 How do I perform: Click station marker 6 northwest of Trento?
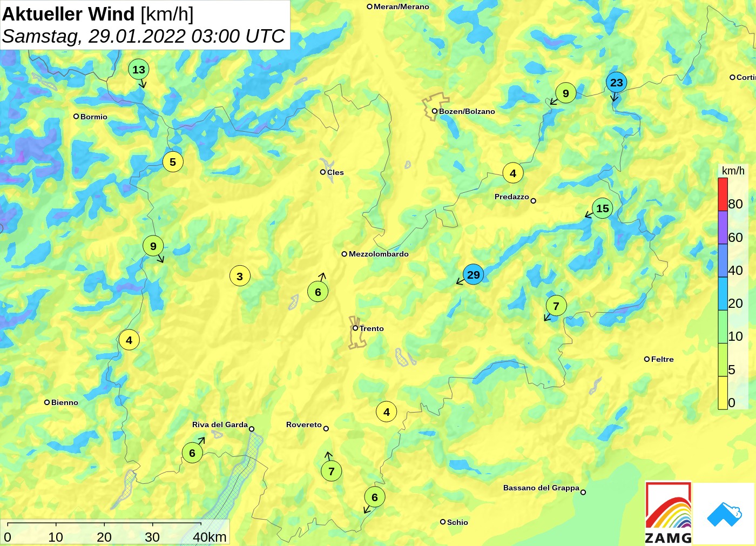[x=318, y=292]
